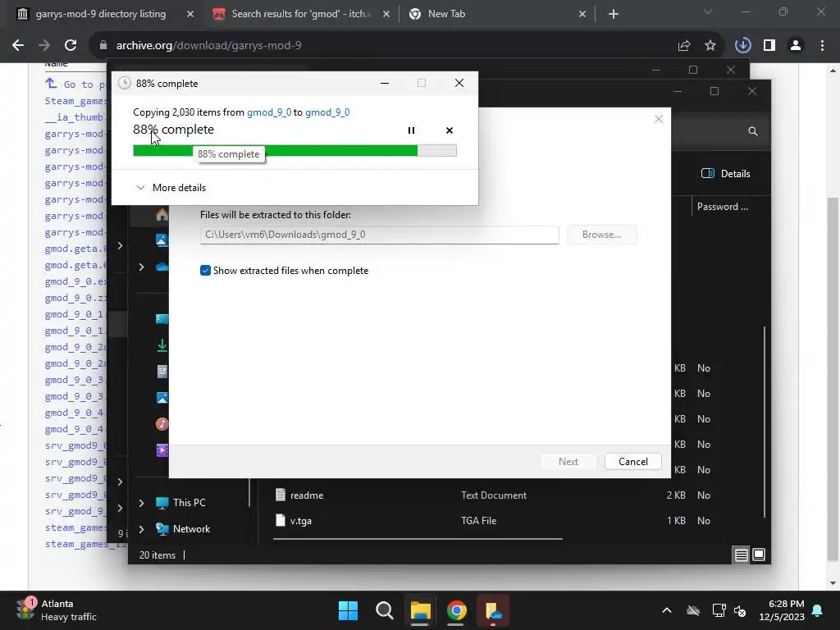Open source gmod_9_0 link in copy dialog
This screenshot has height=630, width=840.
pos(269,112)
